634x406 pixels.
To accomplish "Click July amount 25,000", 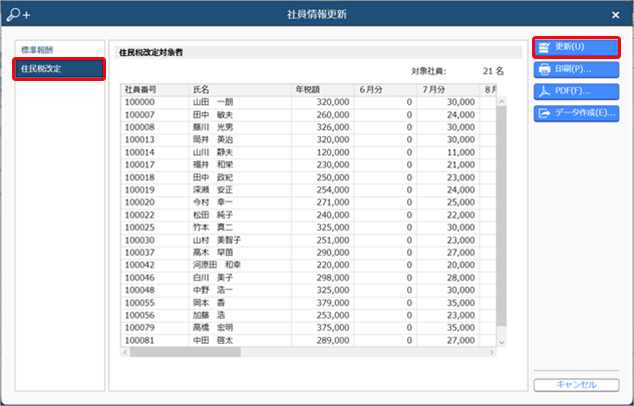I will point(461,202).
